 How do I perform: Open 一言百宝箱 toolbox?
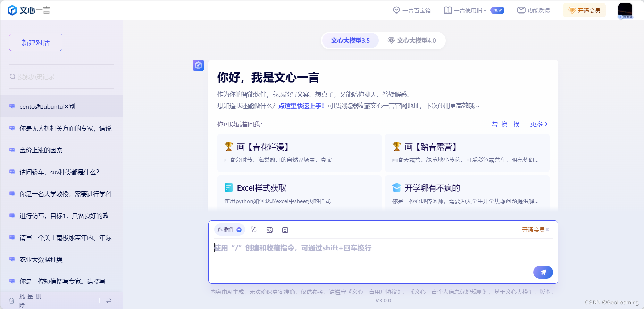pyautogui.click(x=412, y=10)
